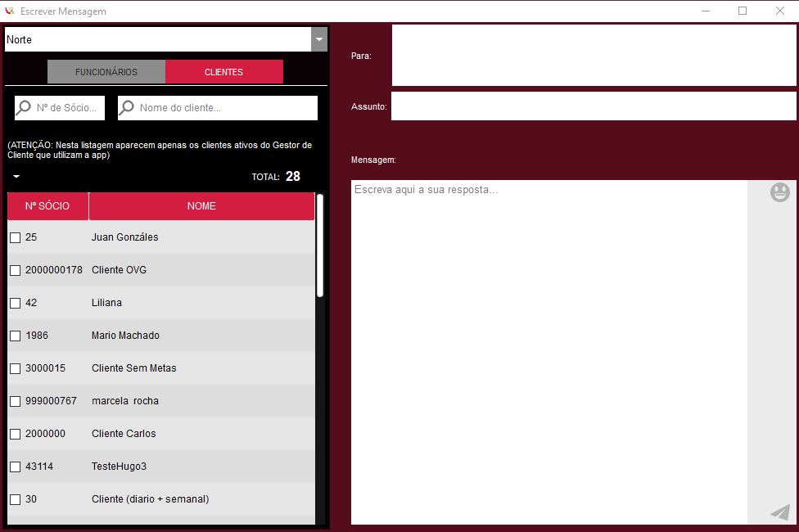Image resolution: width=799 pixels, height=532 pixels.
Task: Select checkbox for Cliente Carlos
Action: tap(16, 434)
